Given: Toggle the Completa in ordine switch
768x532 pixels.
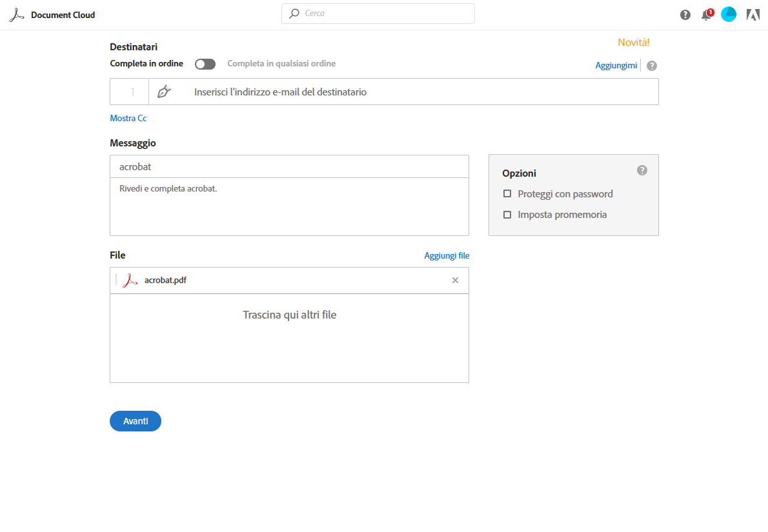Looking at the screenshot, I should pos(205,64).
